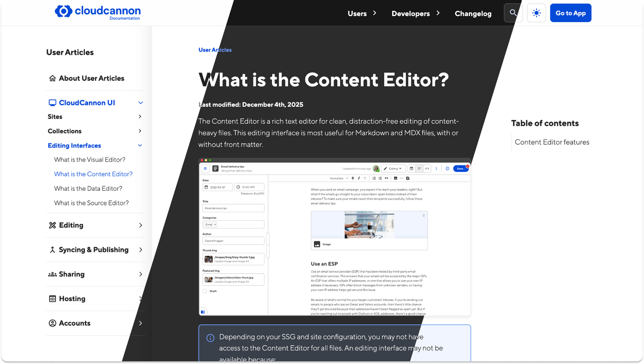Insert a blockquote

click(x=387, y=178)
